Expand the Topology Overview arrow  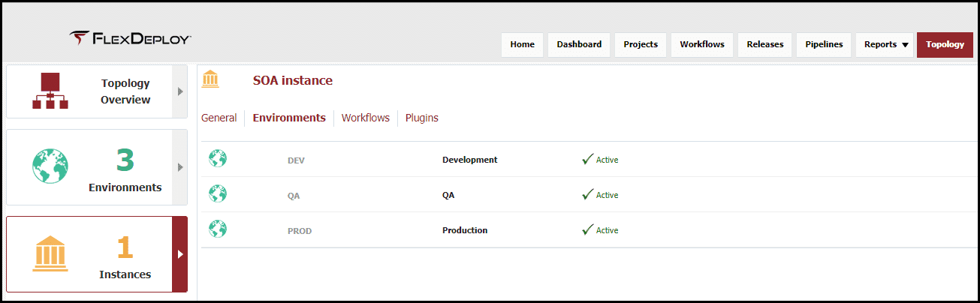coord(179,91)
